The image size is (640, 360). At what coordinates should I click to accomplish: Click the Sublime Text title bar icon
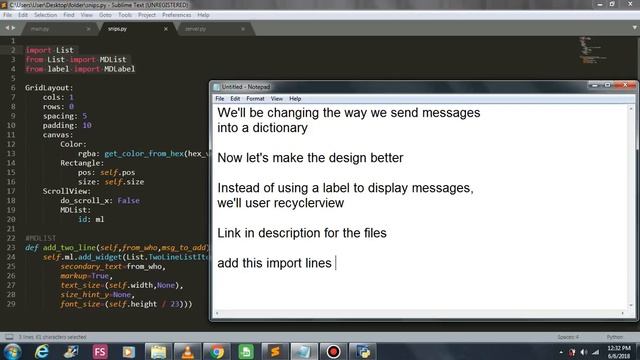[4, 5]
